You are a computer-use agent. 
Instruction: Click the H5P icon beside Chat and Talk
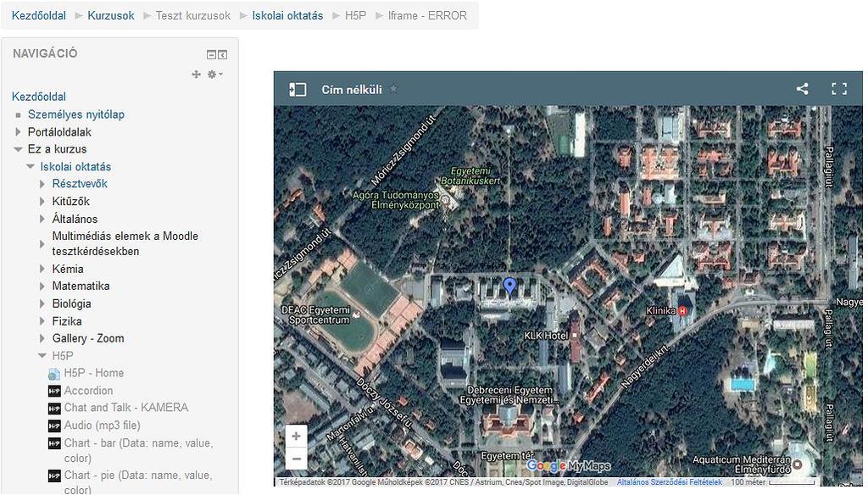click(54, 409)
